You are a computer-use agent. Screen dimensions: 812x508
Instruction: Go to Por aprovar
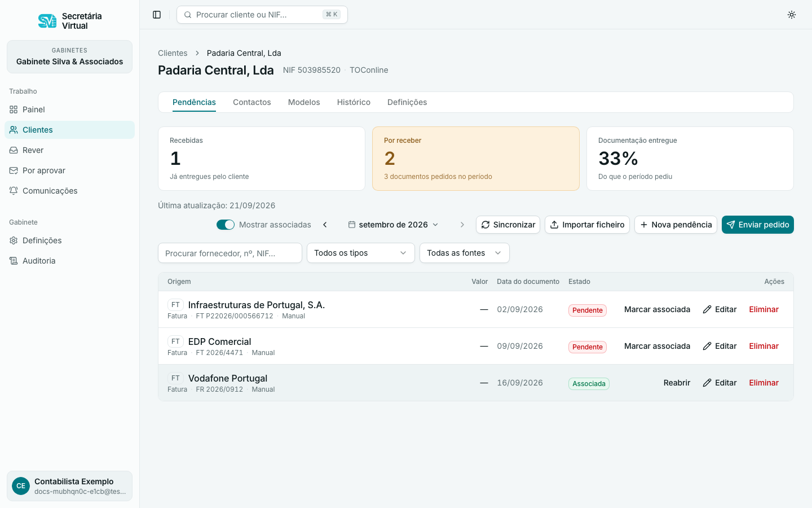click(x=70, y=170)
